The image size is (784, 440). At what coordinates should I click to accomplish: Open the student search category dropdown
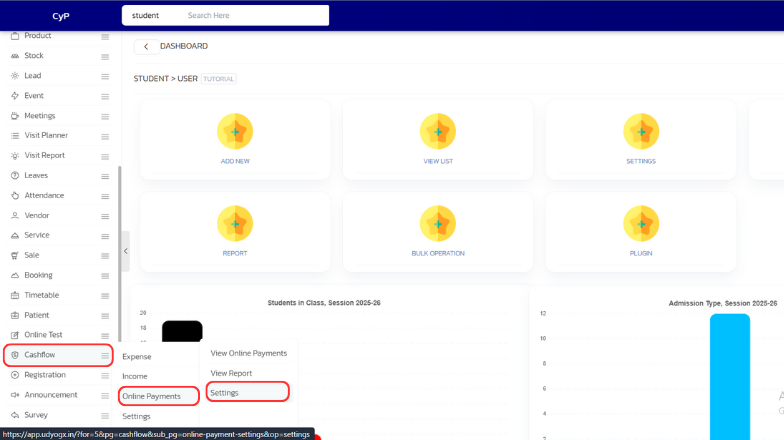point(146,16)
